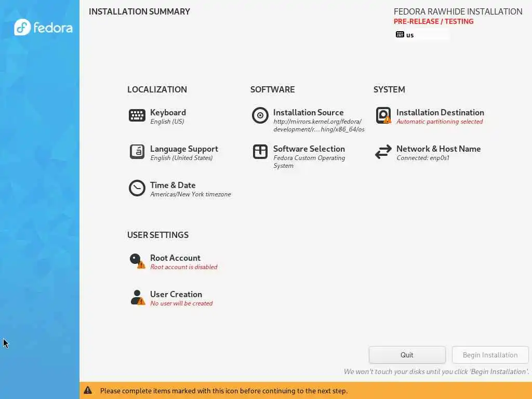Click the keyboard layout icon next to 'us'
The image size is (532, 399).
click(x=400, y=35)
